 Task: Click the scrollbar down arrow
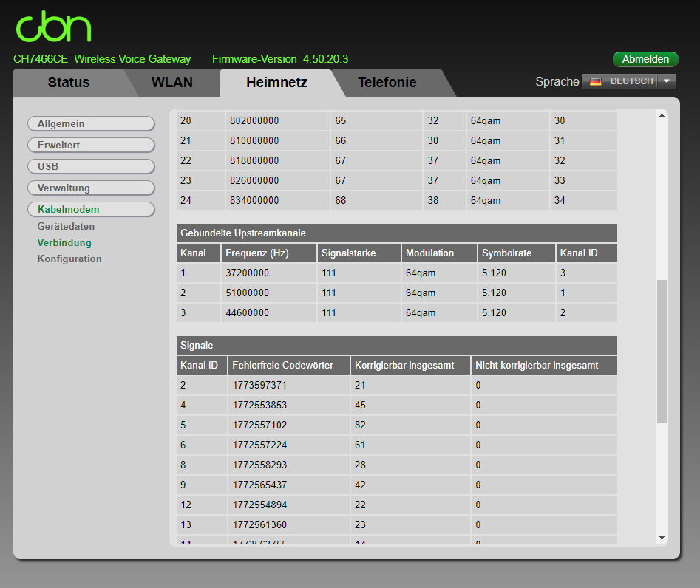coord(662,538)
